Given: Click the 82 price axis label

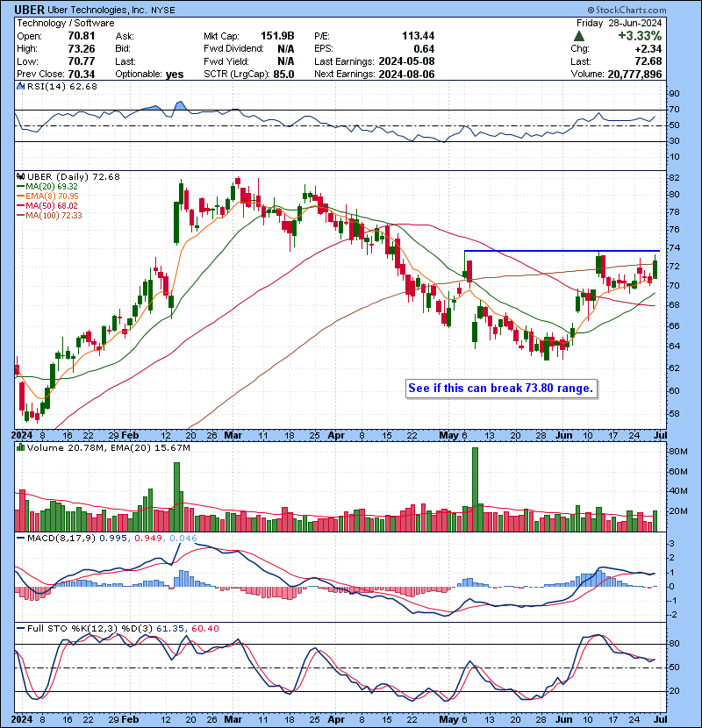Looking at the screenshot, I should [674, 177].
